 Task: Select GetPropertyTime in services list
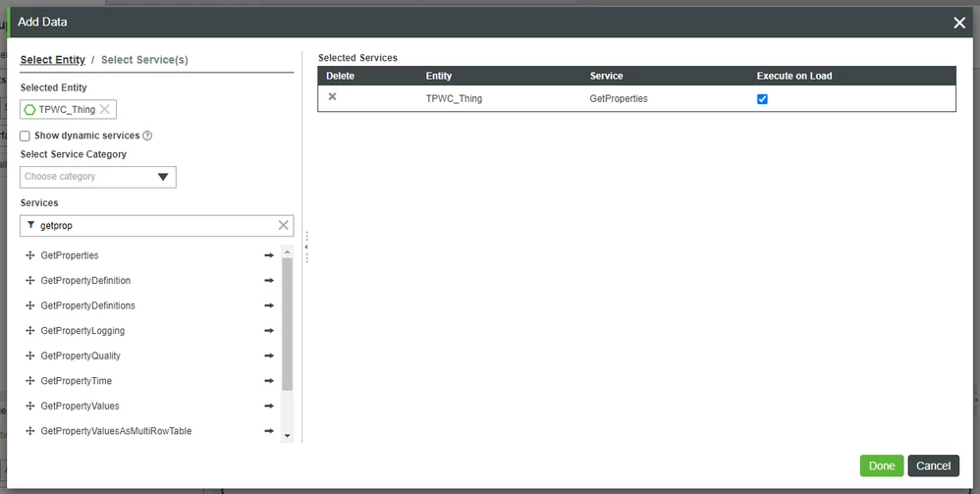coord(77,380)
